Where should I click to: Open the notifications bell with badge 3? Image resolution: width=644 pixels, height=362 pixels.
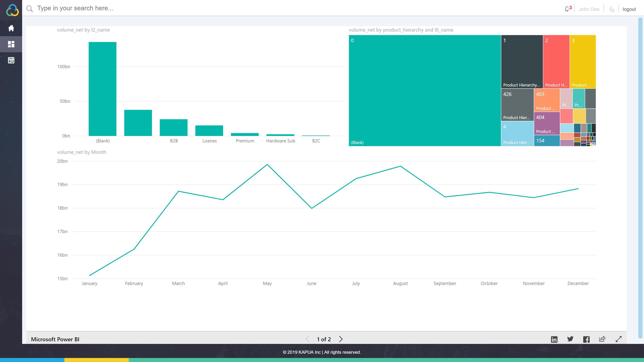point(567,9)
